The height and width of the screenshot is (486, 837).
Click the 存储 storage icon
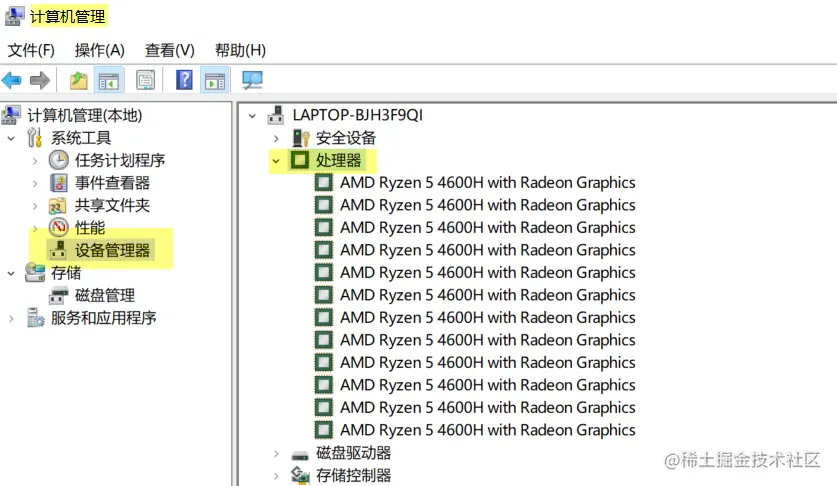point(35,272)
